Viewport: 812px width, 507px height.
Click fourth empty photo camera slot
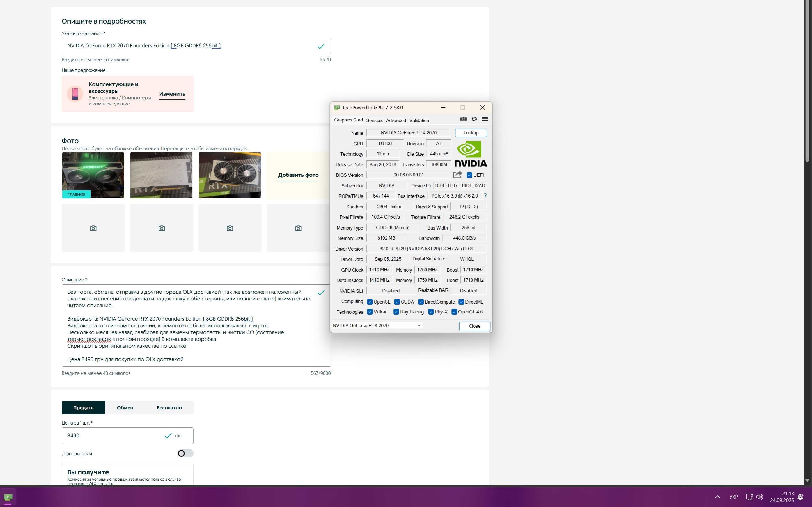[298, 228]
